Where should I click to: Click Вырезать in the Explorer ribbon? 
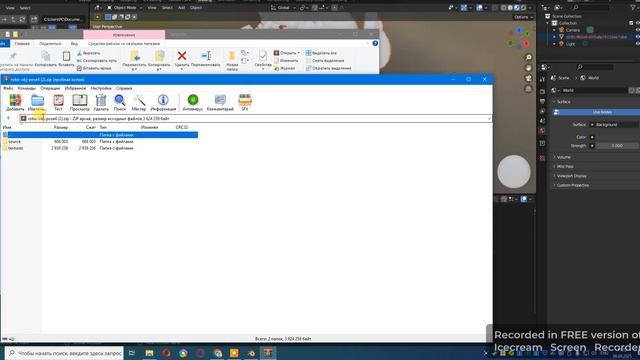click(88, 53)
